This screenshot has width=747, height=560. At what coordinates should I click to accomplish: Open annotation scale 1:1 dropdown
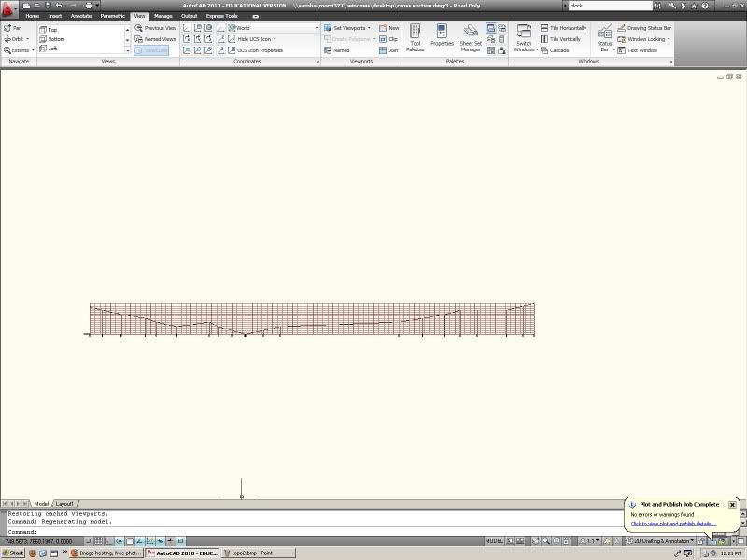(589, 541)
